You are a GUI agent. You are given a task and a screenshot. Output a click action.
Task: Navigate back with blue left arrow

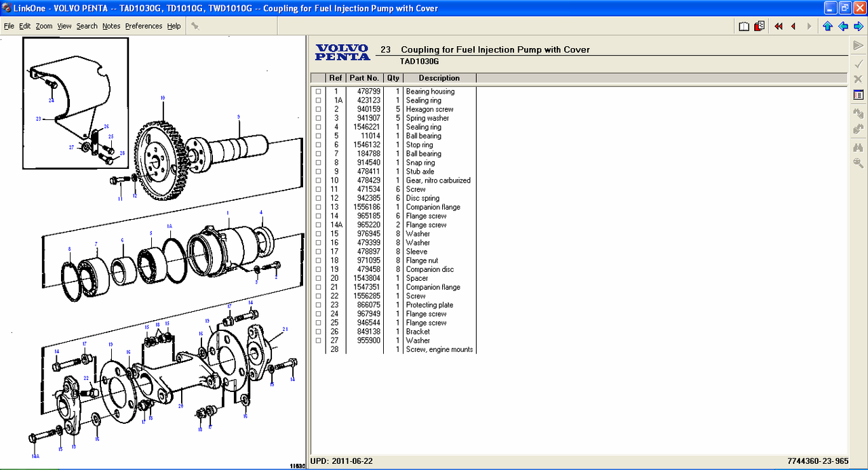843,26
